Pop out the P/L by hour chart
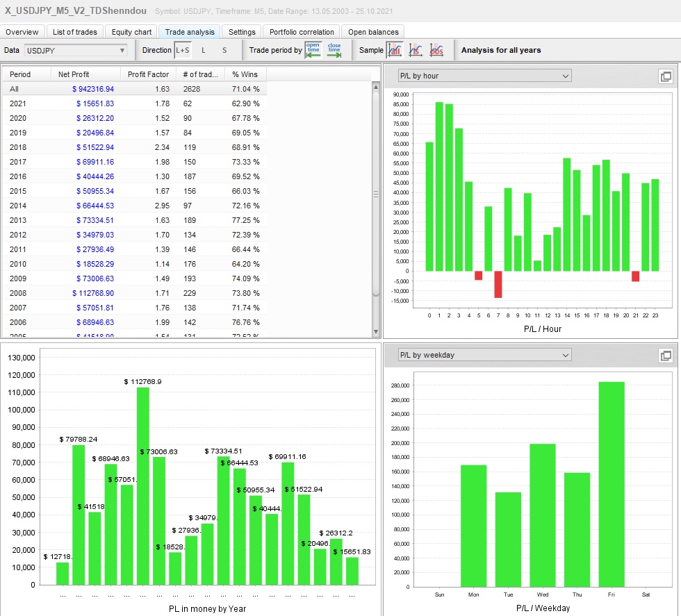This screenshot has height=616, width=681. pos(665,76)
